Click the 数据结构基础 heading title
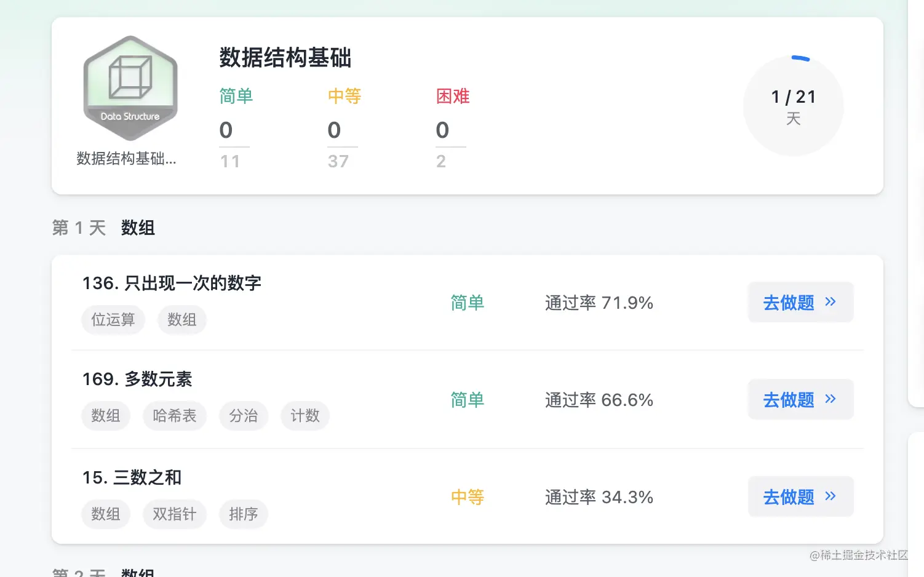Viewport: 924px width, 577px height. point(285,58)
